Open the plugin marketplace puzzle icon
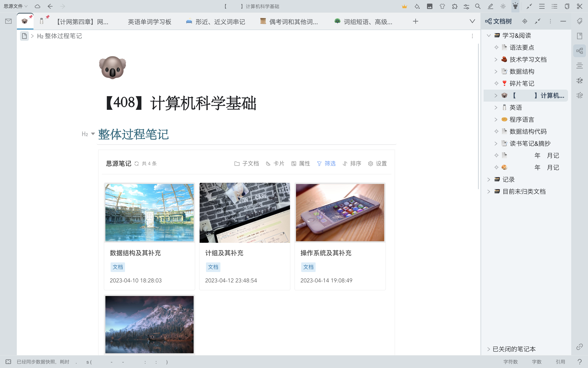Viewport: 588px width, 368px height. coord(455,6)
